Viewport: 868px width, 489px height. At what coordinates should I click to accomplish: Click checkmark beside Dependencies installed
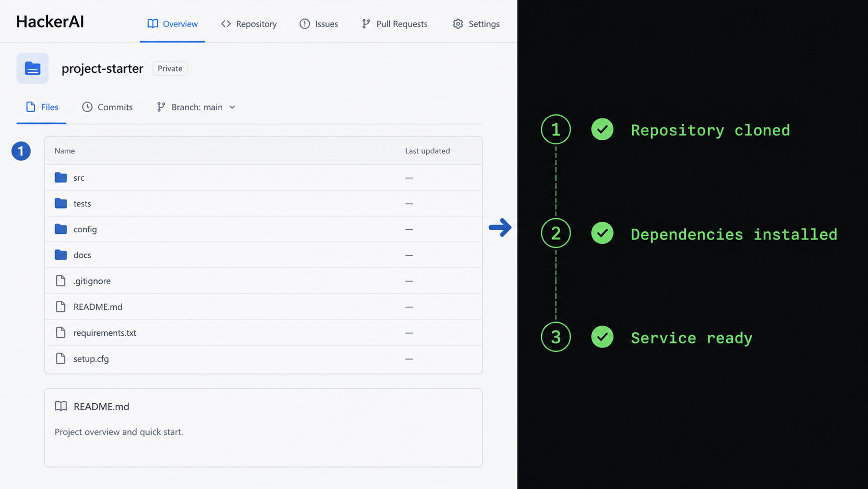point(602,233)
